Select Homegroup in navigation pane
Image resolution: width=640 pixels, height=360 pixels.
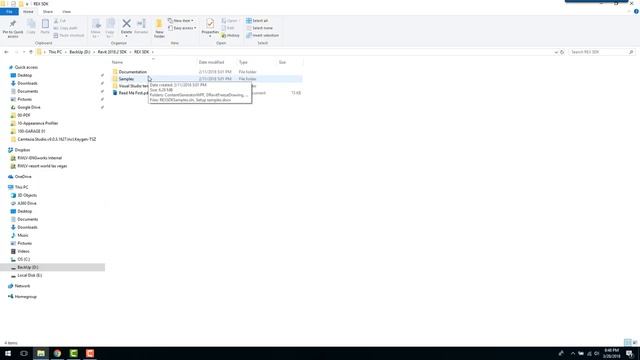tap(25, 297)
